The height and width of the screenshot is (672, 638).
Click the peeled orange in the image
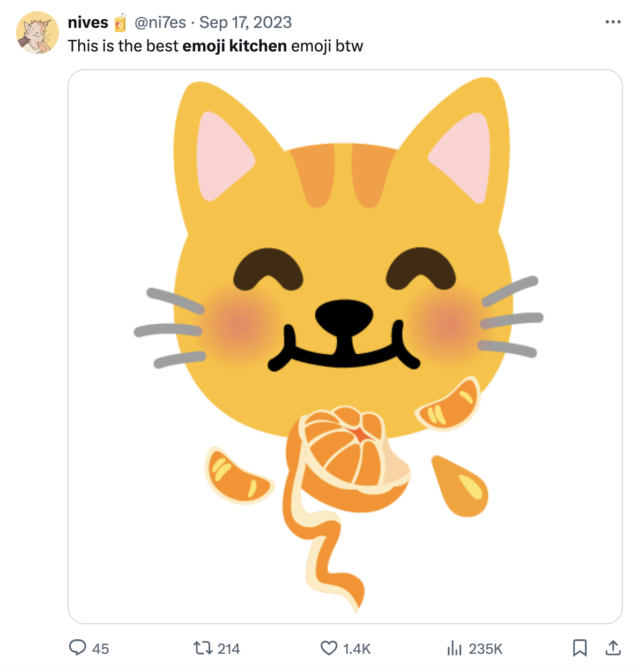point(348,456)
